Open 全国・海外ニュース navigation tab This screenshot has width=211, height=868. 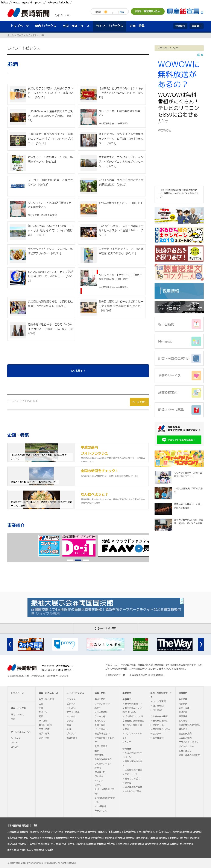click(x=76, y=26)
